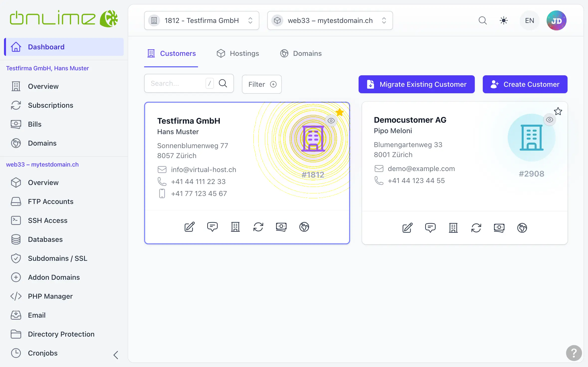Open comments icon on Testfirma GmbH card
The height and width of the screenshot is (367, 588).
tap(212, 227)
